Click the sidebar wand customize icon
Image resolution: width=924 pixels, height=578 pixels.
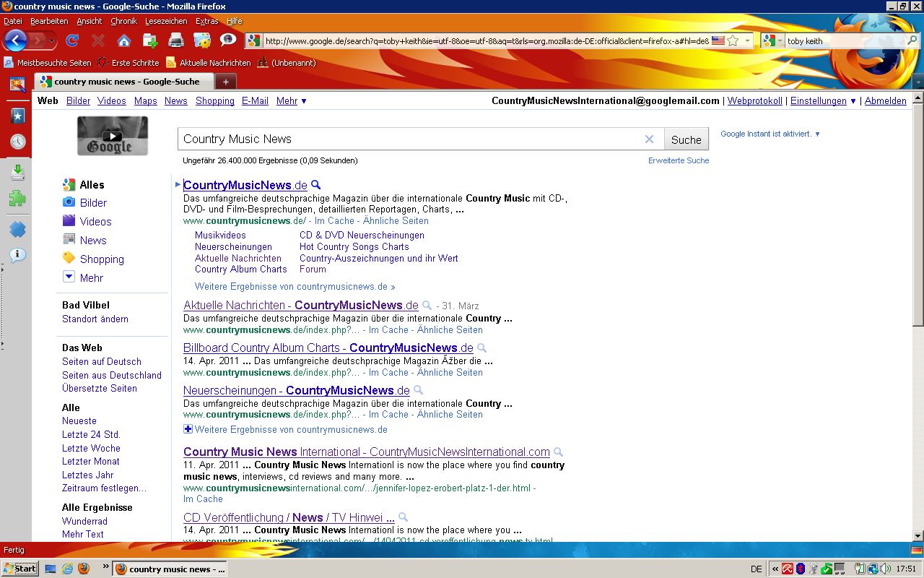(x=17, y=85)
